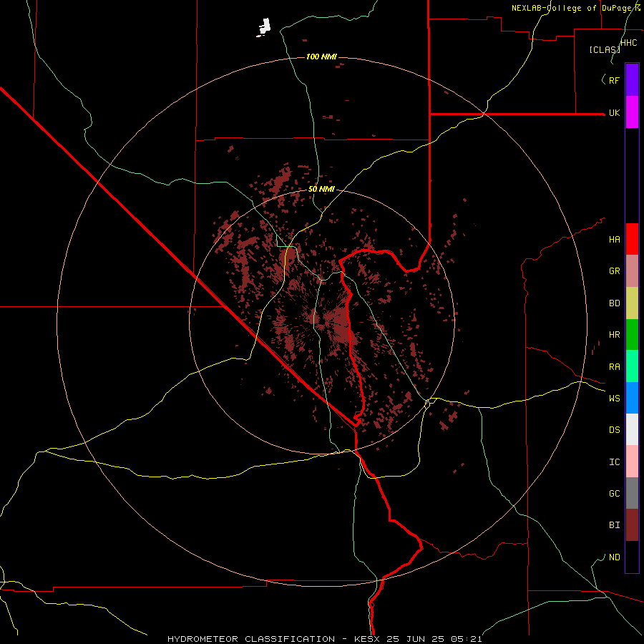Click the HA legend label
Screen dimensions: 644x644
615,240
